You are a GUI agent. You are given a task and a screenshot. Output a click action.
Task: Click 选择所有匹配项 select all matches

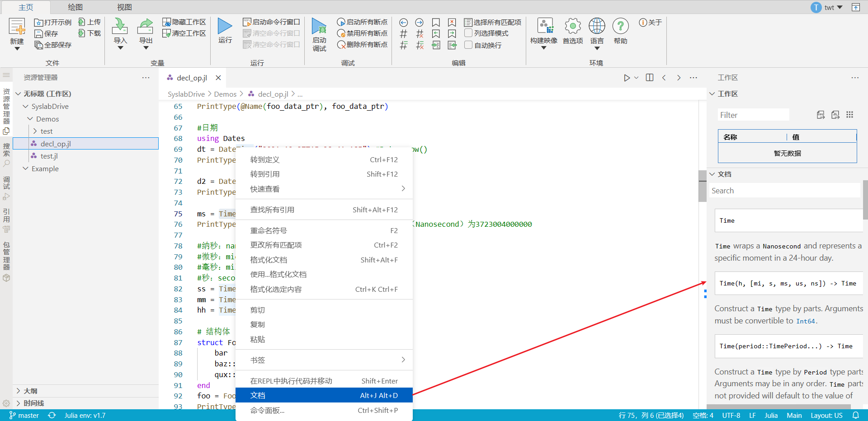[493, 22]
